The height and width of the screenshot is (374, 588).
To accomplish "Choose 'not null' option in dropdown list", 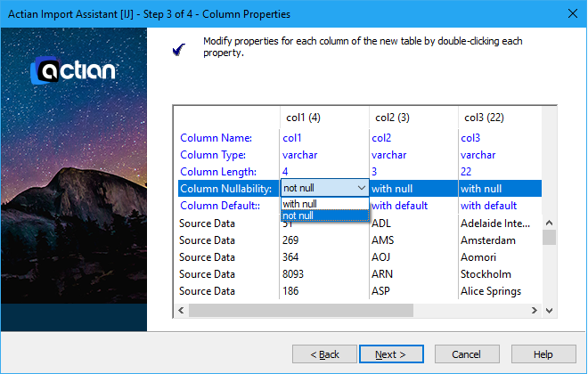I will [x=298, y=215].
